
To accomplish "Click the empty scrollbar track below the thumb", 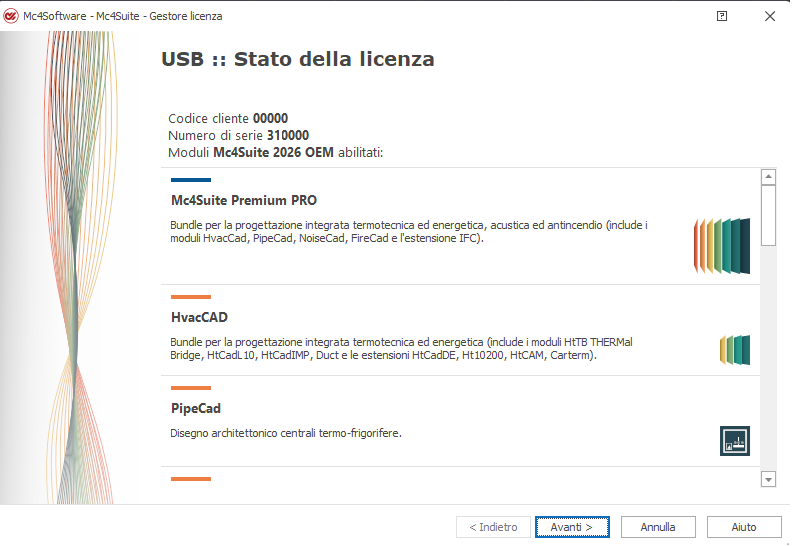I will point(768,359).
